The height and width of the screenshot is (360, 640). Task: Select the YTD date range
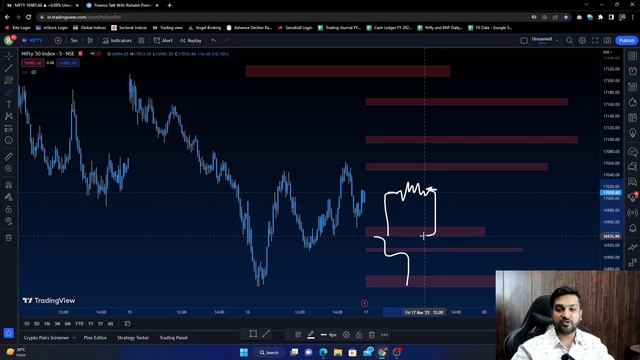[79, 324]
